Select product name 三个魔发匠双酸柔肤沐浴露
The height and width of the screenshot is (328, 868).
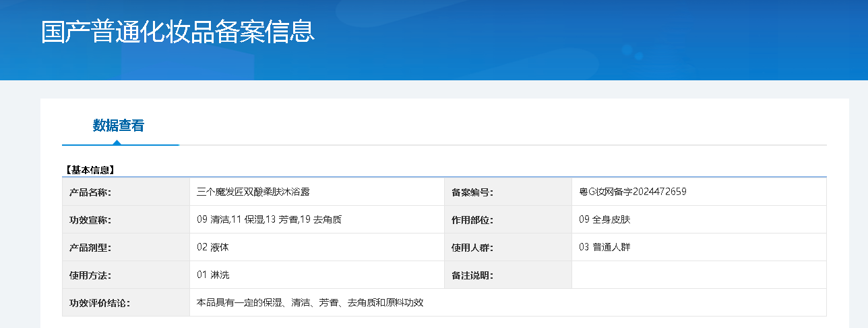(x=253, y=192)
